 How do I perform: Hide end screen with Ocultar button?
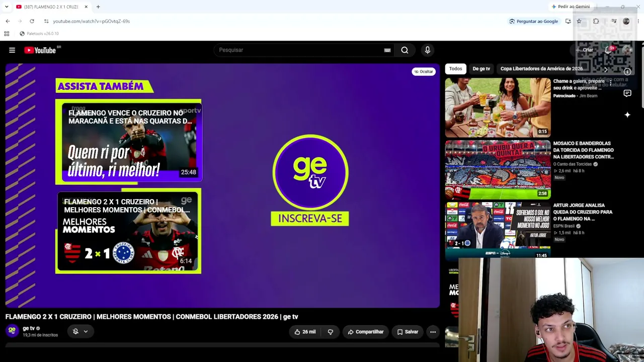click(x=424, y=71)
